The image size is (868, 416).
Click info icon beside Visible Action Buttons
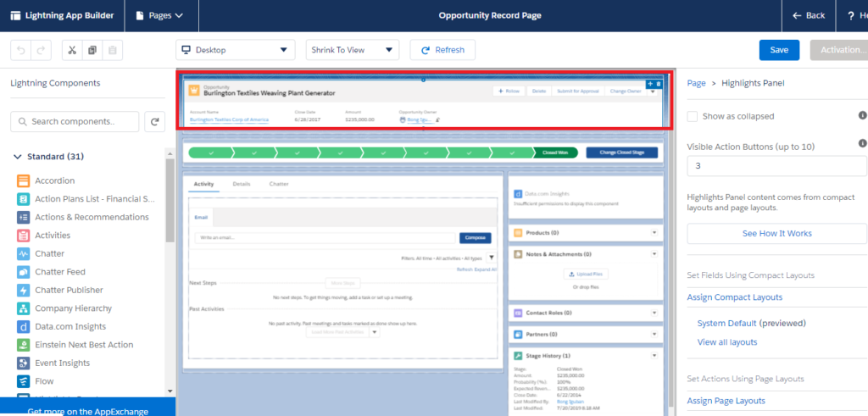point(862,144)
